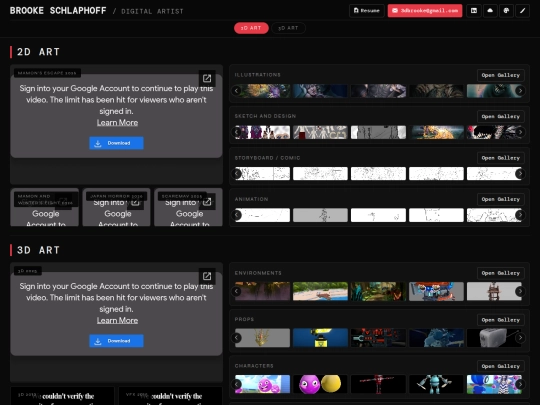
Task: View the red T-pose figure character thumbnail
Action: (x=378, y=384)
